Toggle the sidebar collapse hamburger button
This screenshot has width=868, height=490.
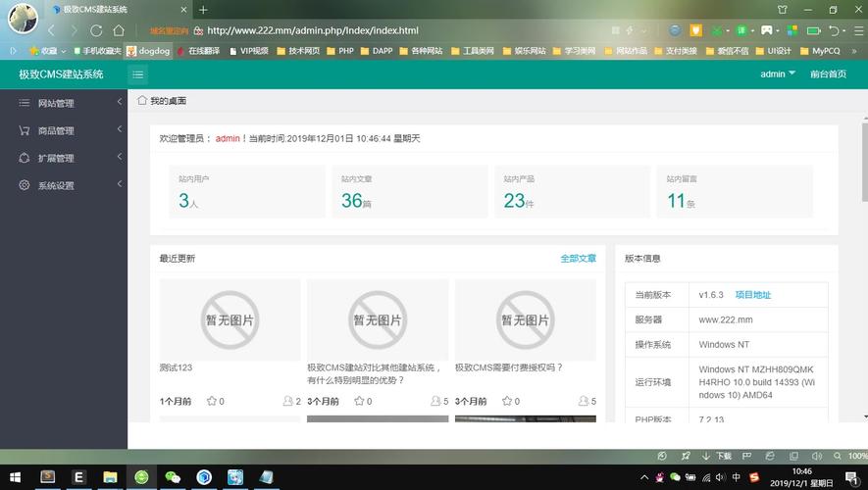(x=137, y=74)
